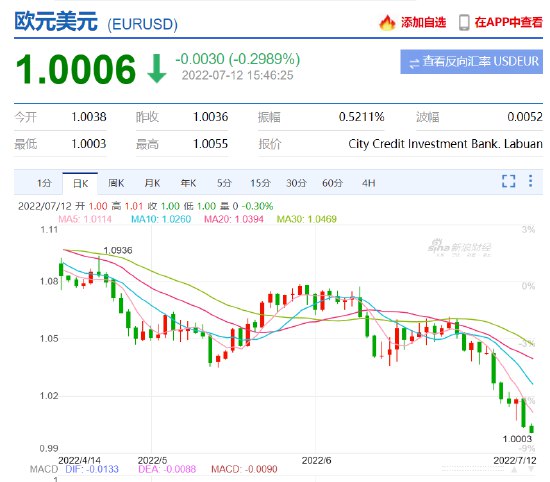Switch to 年K chart tab

point(188,183)
